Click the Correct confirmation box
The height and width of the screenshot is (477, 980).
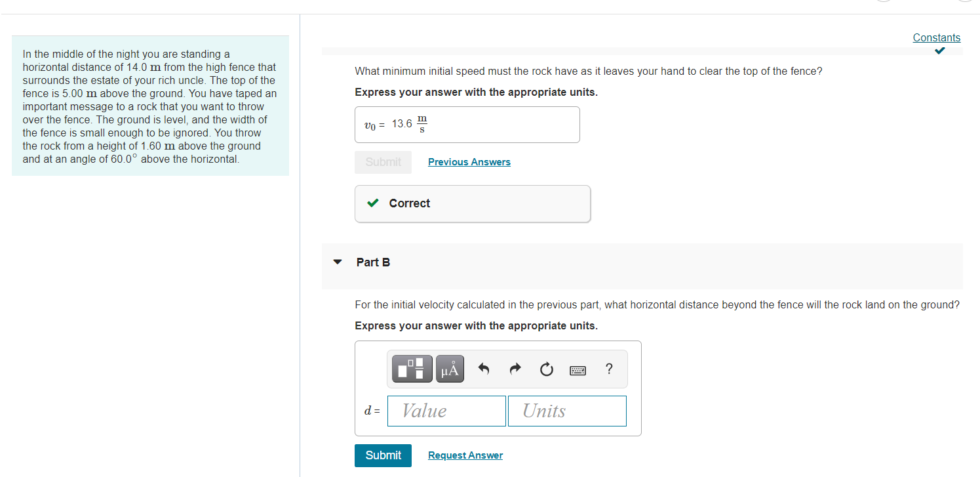pyautogui.click(x=473, y=203)
